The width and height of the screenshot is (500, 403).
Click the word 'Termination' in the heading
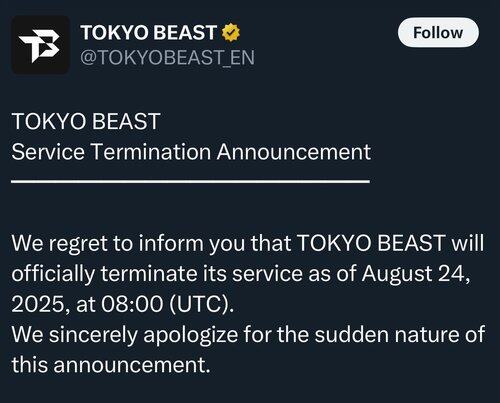coord(151,152)
